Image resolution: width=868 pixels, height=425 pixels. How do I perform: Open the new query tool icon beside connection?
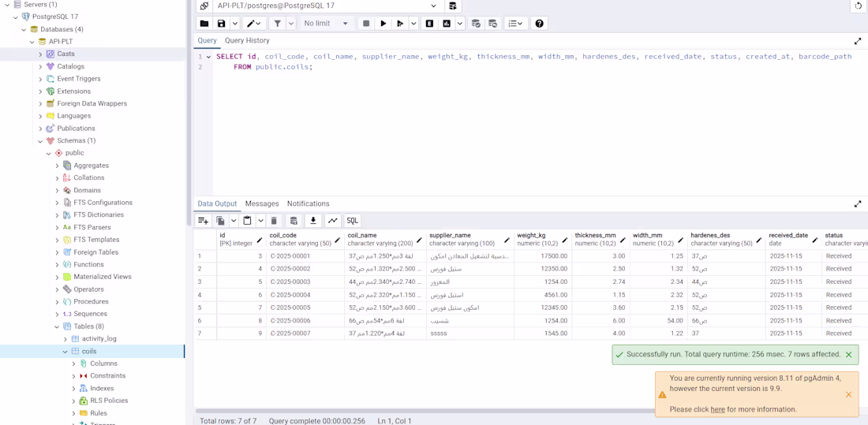(453, 6)
